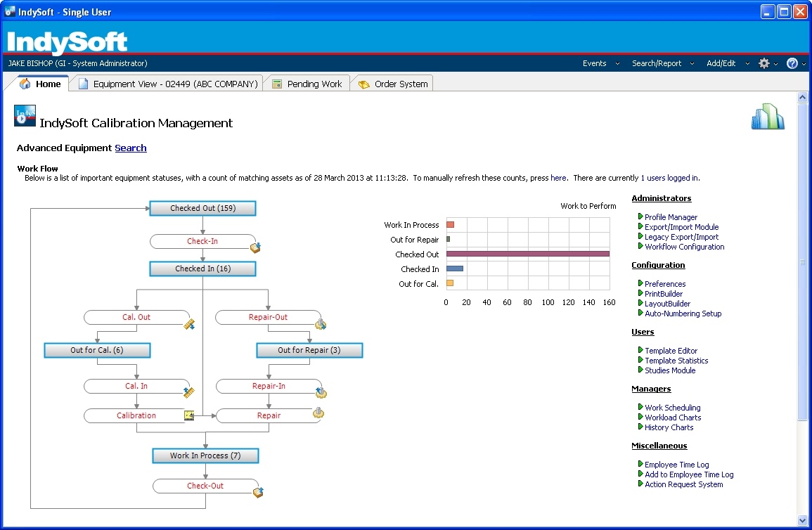Viewport: 812px width, 530px height.
Task: Click the Repair-In gear icon
Action: coord(321,393)
